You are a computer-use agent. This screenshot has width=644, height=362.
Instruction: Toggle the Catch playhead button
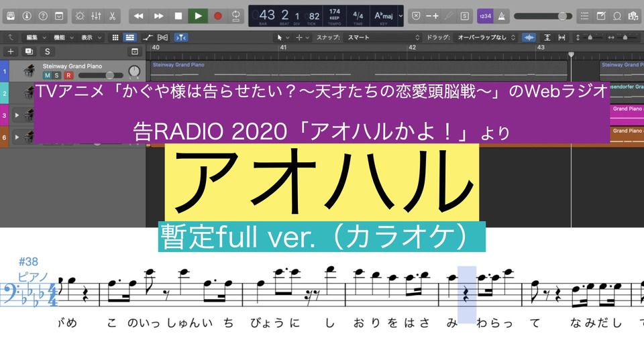(x=180, y=38)
